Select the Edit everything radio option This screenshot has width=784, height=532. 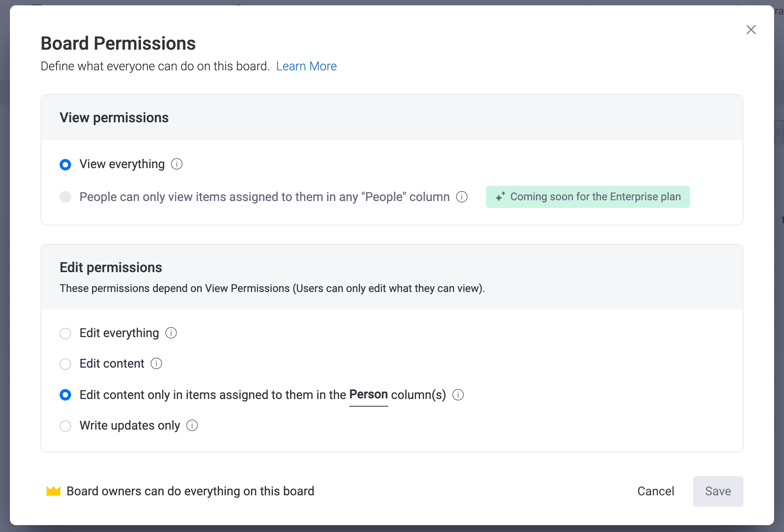tap(65, 334)
